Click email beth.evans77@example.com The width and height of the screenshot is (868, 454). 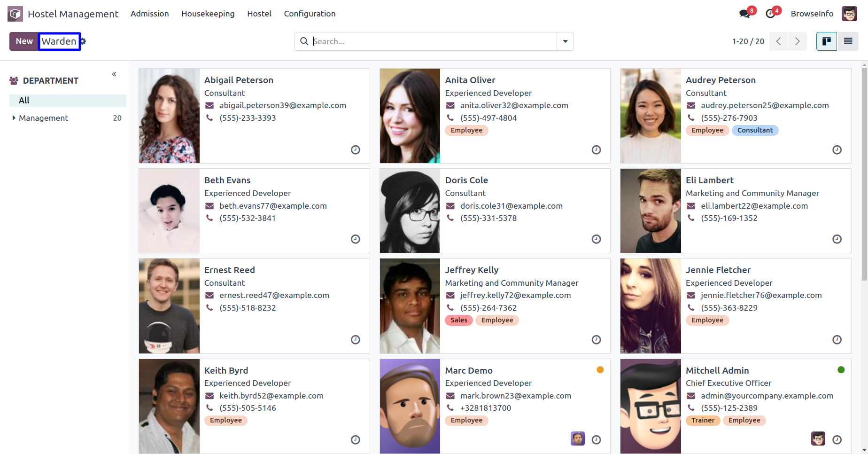pos(273,206)
